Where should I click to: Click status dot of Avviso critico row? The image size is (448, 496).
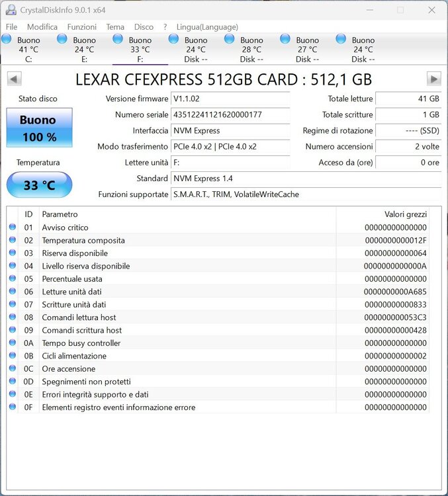(x=13, y=227)
